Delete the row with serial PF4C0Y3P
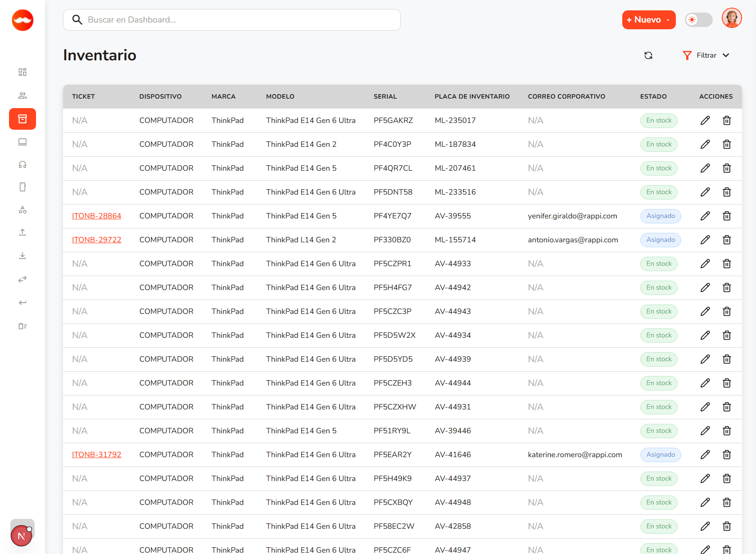This screenshot has height=554, width=756. point(727,144)
